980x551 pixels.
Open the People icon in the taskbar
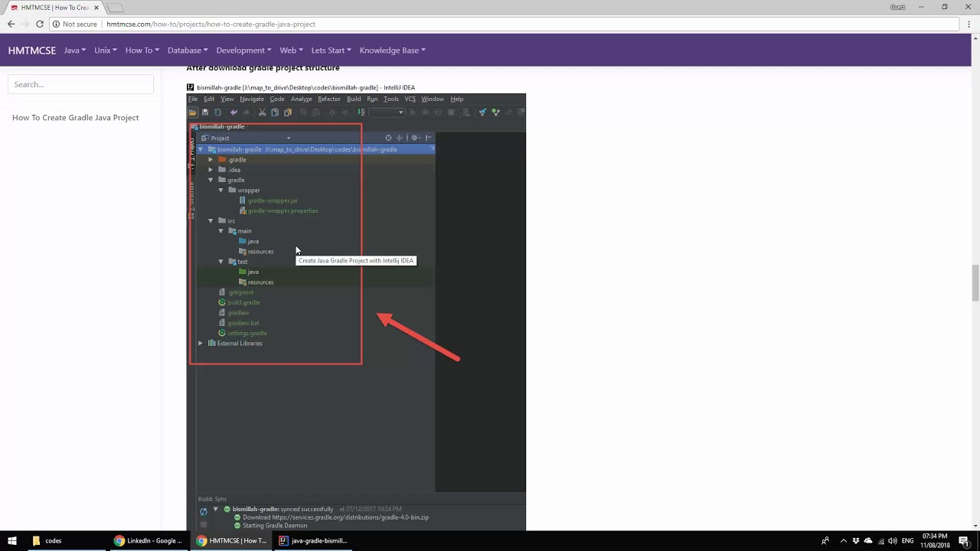pos(825,540)
